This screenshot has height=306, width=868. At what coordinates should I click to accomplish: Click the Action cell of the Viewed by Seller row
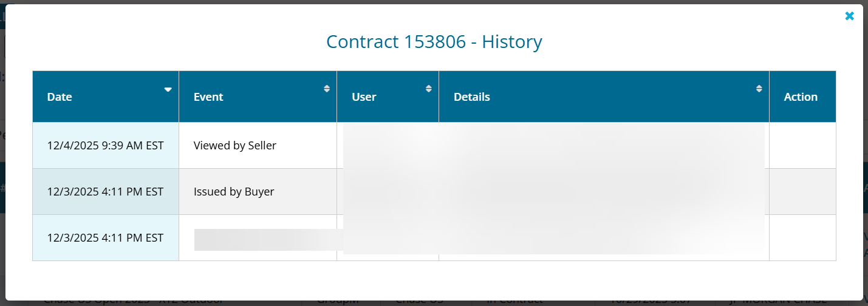tap(802, 146)
